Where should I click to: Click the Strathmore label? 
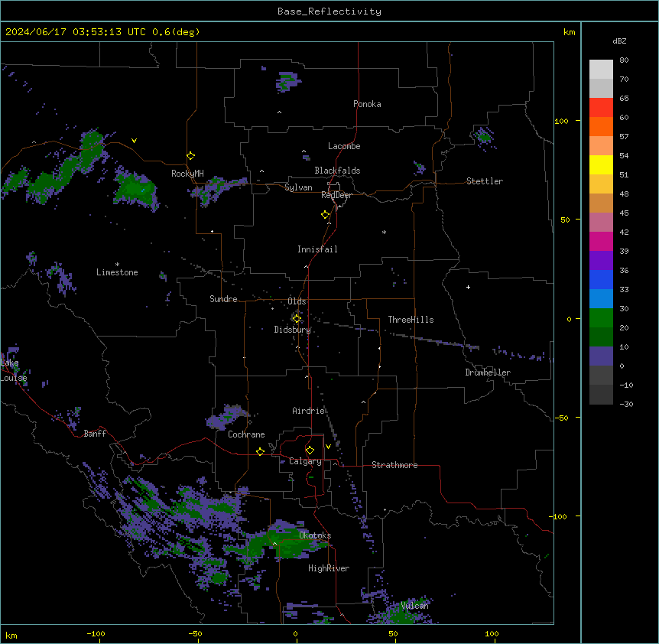(x=394, y=465)
